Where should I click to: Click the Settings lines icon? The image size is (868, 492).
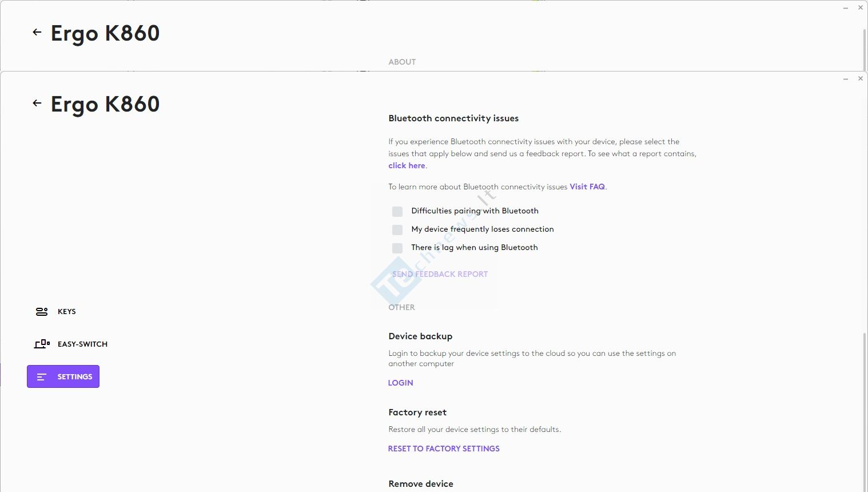coord(42,377)
